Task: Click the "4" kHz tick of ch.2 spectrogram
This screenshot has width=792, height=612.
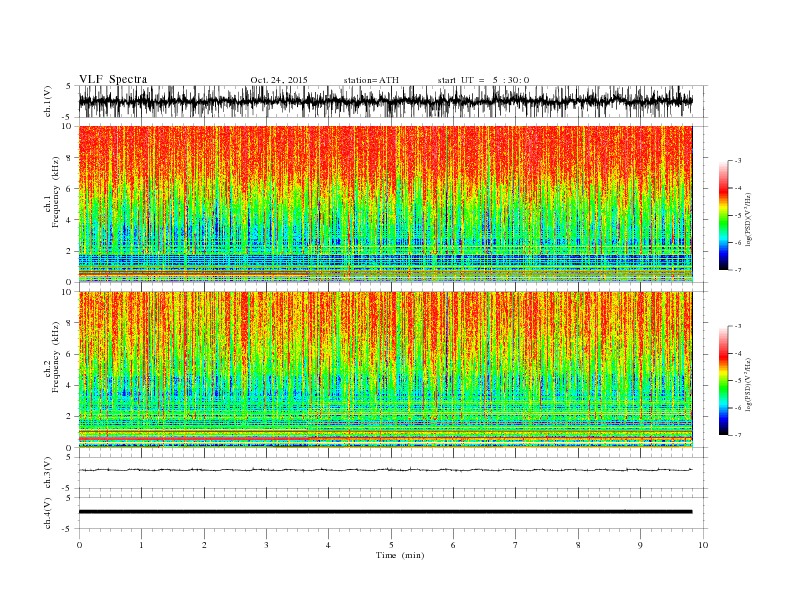Action: 70,385
